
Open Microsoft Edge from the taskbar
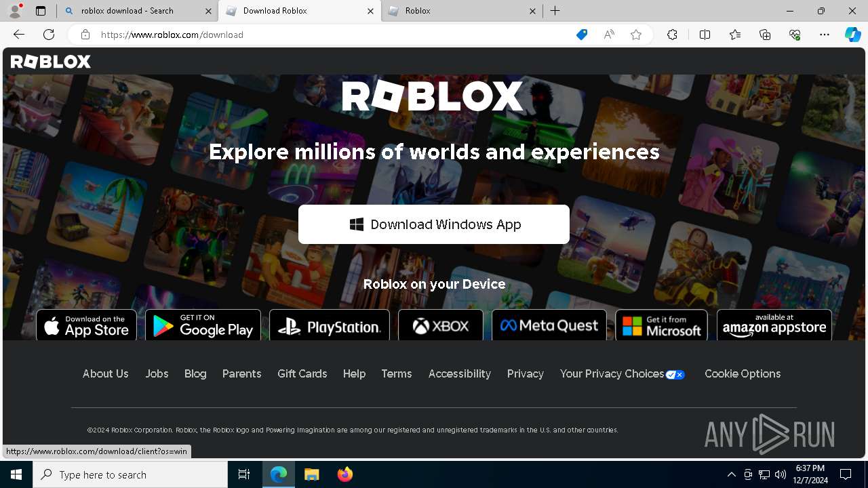(x=279, y=474)
